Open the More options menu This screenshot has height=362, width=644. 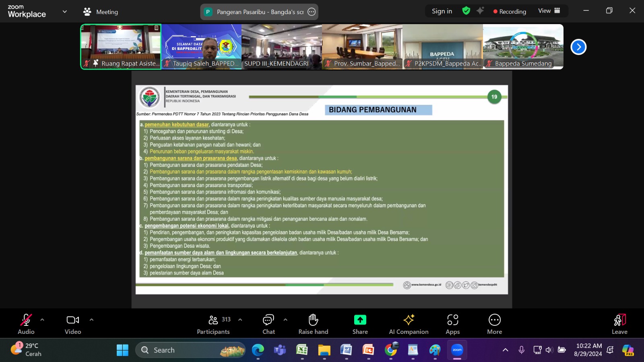494,324
